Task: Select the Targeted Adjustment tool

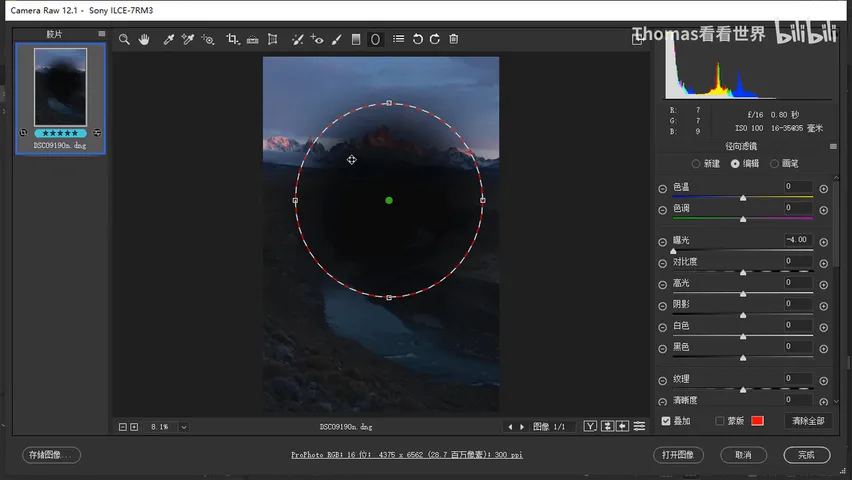Action: 208,39
